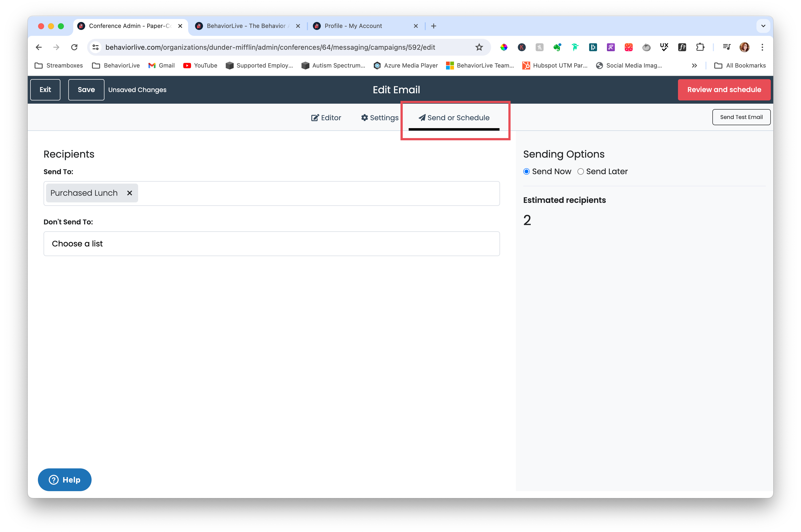This screenshot has width=801, height=532.
Task: Open the green Evernote elephant extension
Action: (557, 47)
